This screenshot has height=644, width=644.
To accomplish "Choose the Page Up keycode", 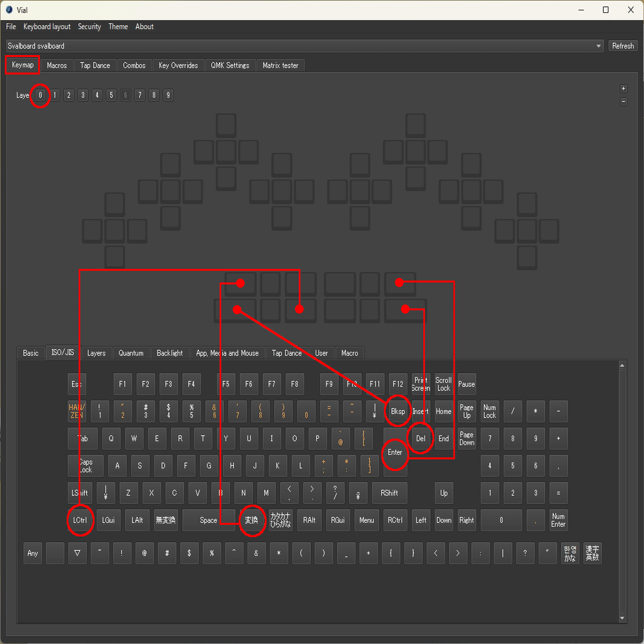I will (466, 411).
